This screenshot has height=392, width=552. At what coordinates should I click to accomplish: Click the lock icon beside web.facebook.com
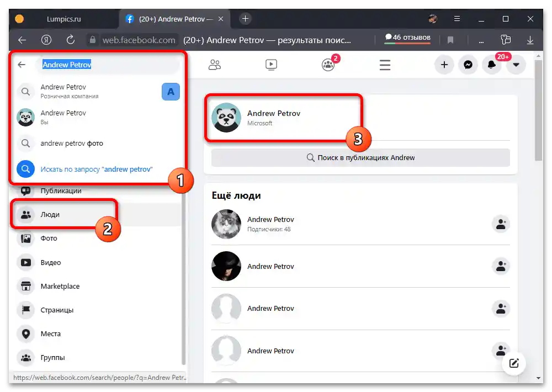pyautogui.click(x=92, y=40)
